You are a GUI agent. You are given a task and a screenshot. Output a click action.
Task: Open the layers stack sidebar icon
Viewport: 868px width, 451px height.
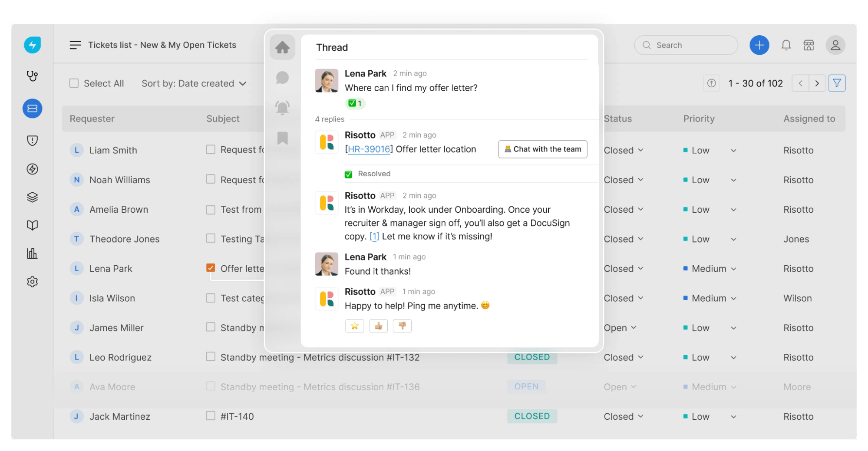(32, 197)
